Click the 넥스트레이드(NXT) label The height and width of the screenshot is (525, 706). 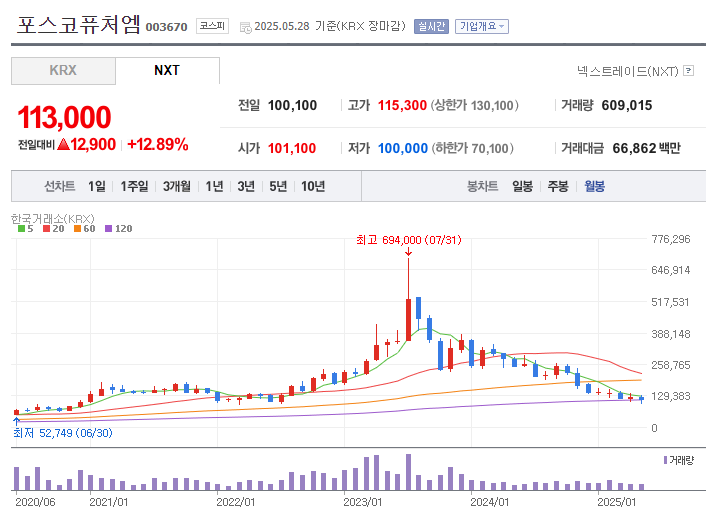[628, 71]
